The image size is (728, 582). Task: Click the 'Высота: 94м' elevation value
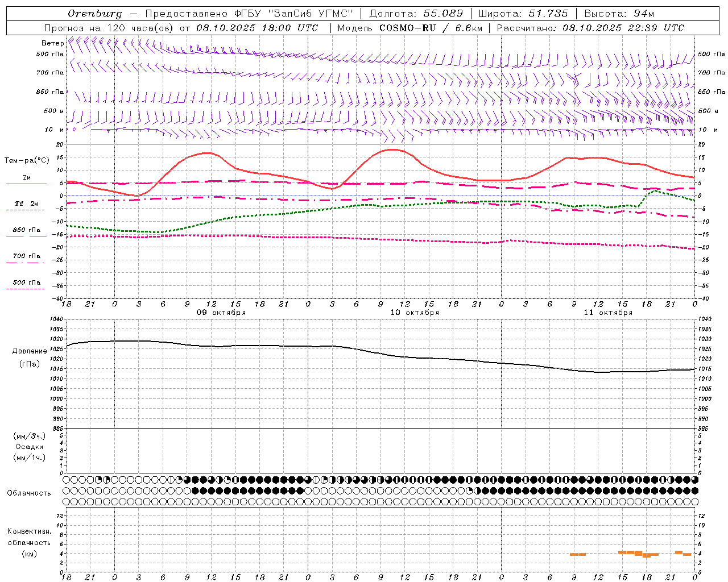(619, 14)
